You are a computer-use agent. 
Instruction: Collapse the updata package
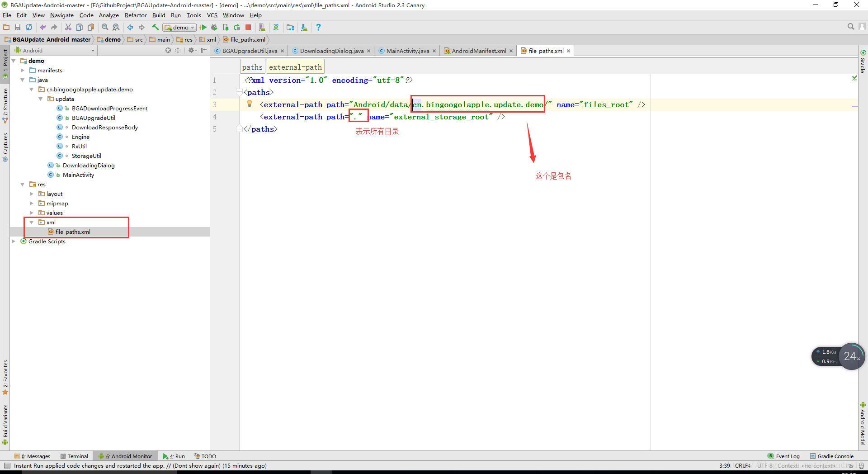(x=41, y=99)
